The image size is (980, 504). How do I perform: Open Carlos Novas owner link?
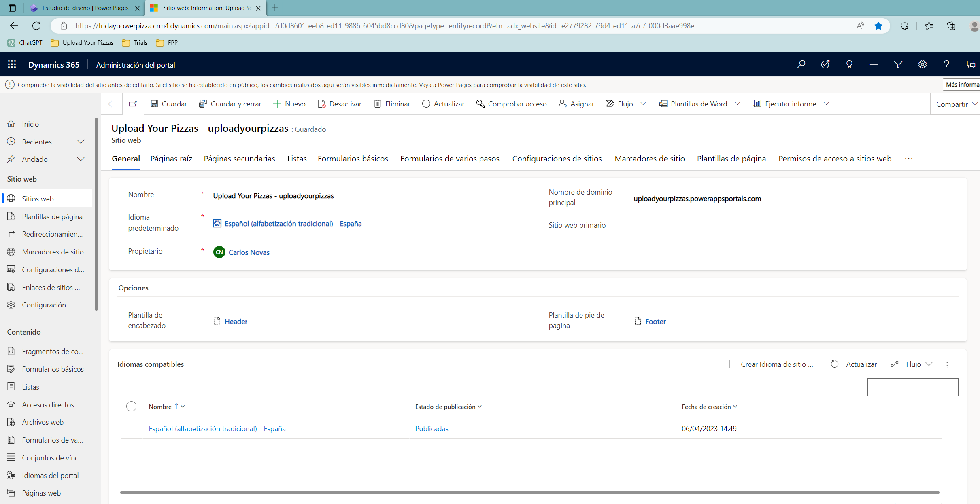coord(249,252)
